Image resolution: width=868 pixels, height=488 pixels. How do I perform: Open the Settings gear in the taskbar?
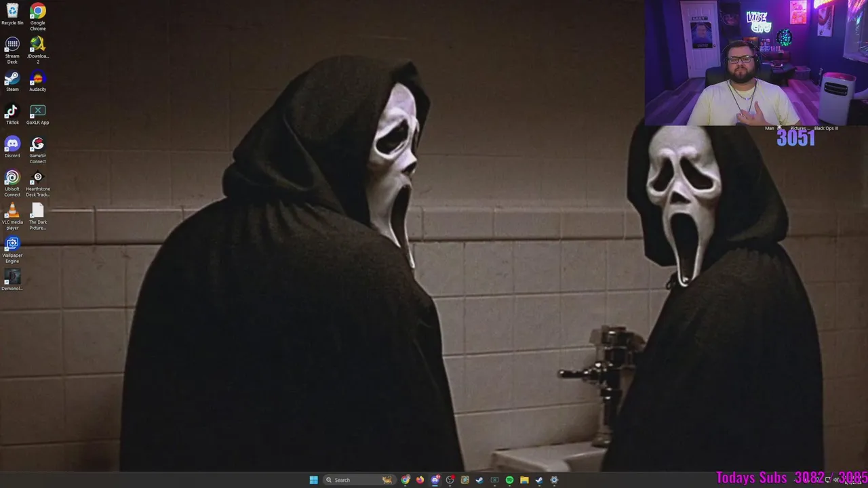554,480
